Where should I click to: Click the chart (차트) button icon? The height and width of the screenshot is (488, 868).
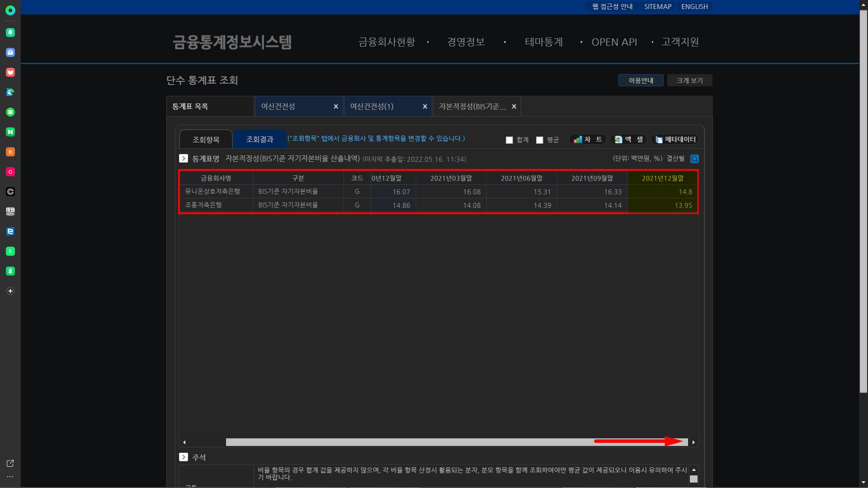[578, 140]
